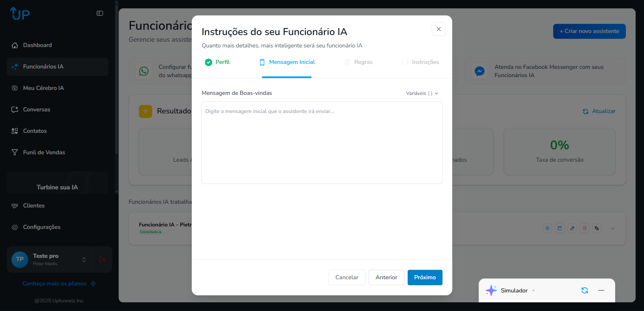Screen dimensions: 644x311
Task: Select Funil de Vendas in the sidebar
Action: point(44,152)
